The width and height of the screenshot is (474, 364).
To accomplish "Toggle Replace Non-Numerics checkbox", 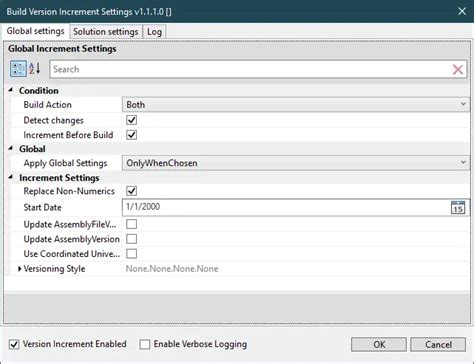I will (x=132, y=191).
